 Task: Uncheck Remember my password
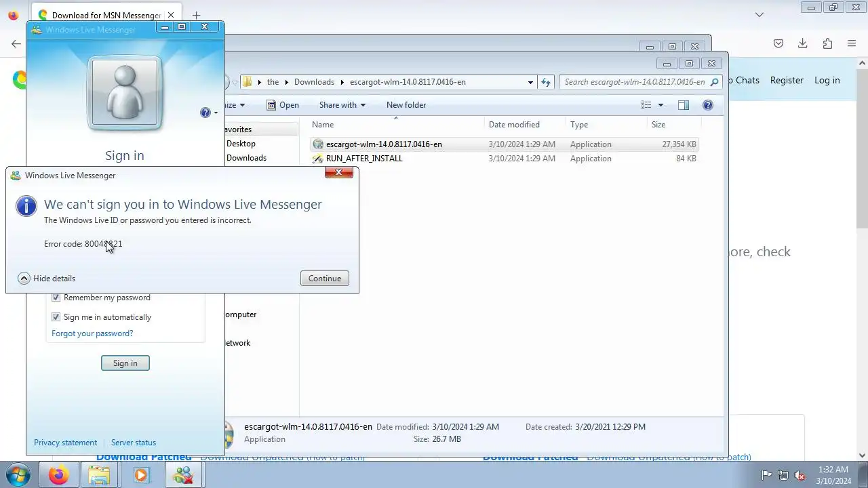point(56,298)
